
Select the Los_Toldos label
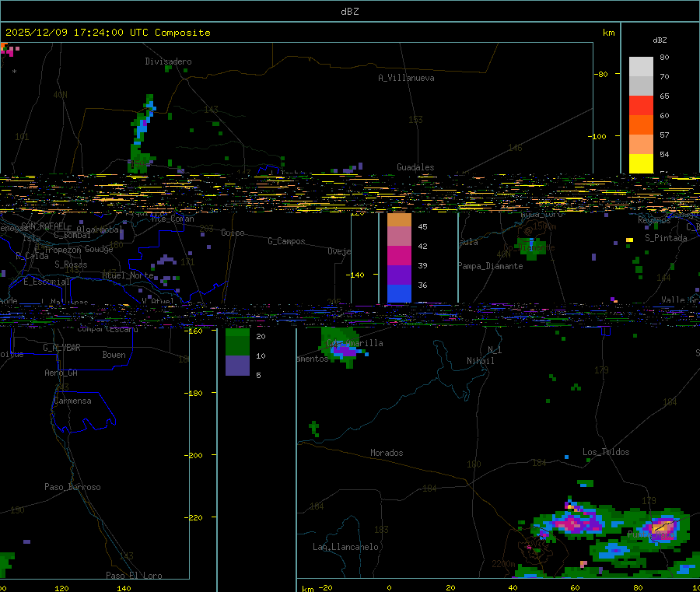[606, 452]
